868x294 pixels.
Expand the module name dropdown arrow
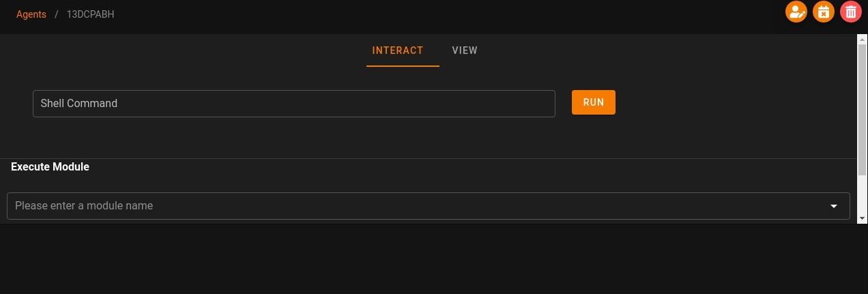pos(833,206)
